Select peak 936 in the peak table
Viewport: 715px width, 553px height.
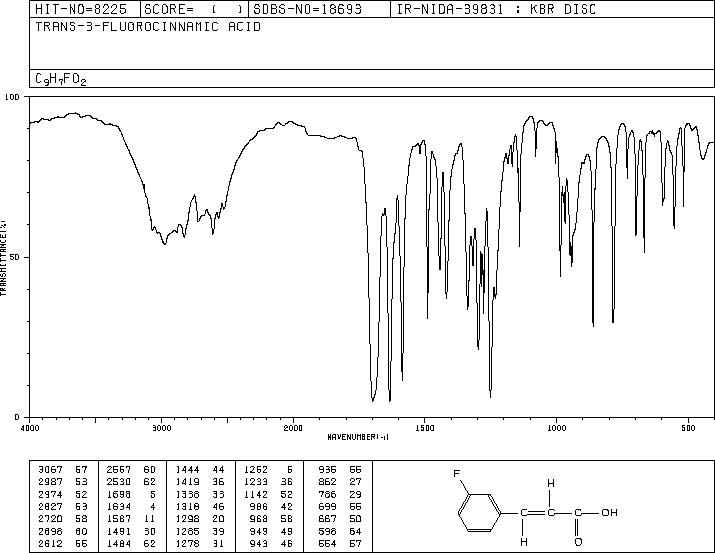(x=327, y=469)
